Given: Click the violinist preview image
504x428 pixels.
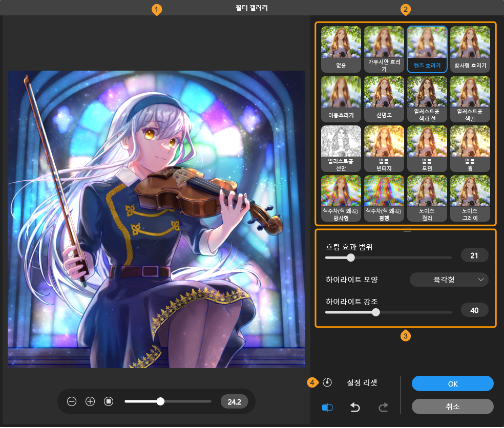Looking at the screenshot, I should coord(157,219).
